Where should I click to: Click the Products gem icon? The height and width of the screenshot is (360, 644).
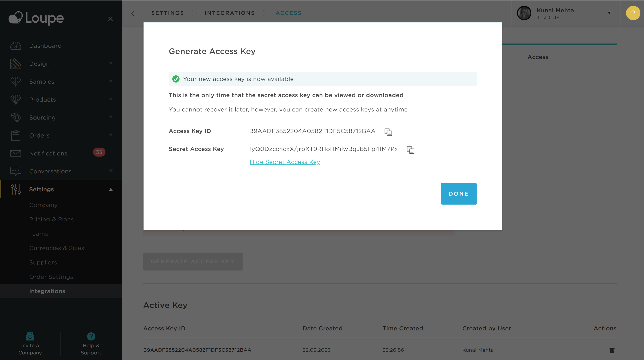coord(15,99)
